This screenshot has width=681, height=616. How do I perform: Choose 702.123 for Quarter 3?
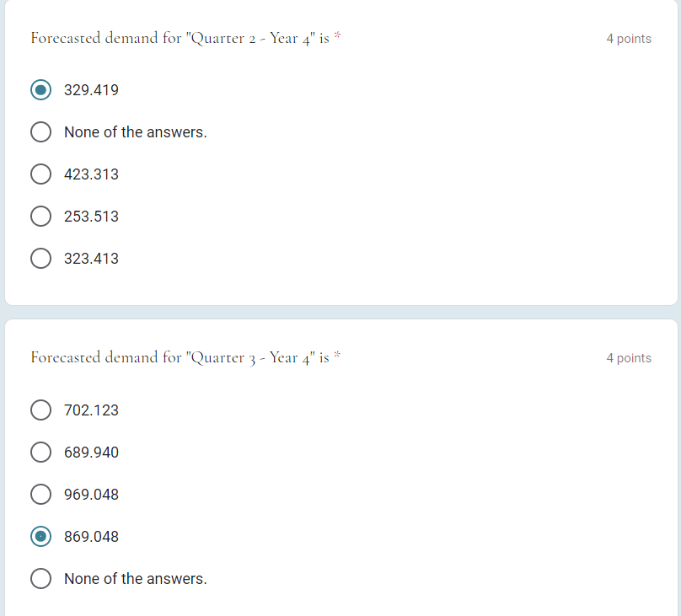pyautogui.click(x=40, y=410)
